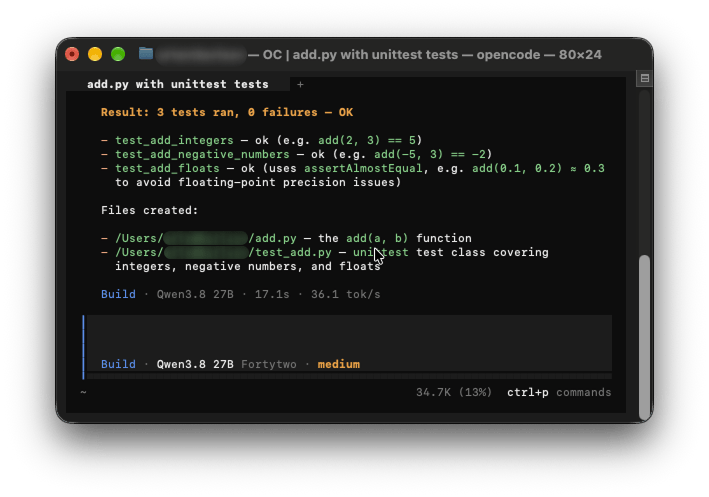The height and width of the screenshot is (497, 709).
Task: Click the green zoom window button
Action: (118, 54)
